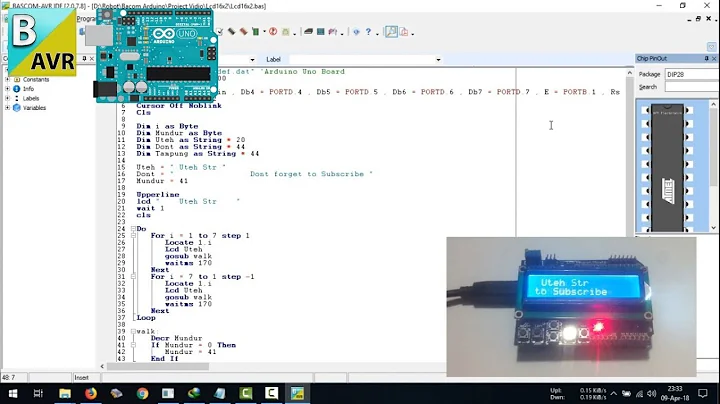This screenshot has height=404, width=720.
Task: Open Help with the question mark icon
Action: pos(368,32)
